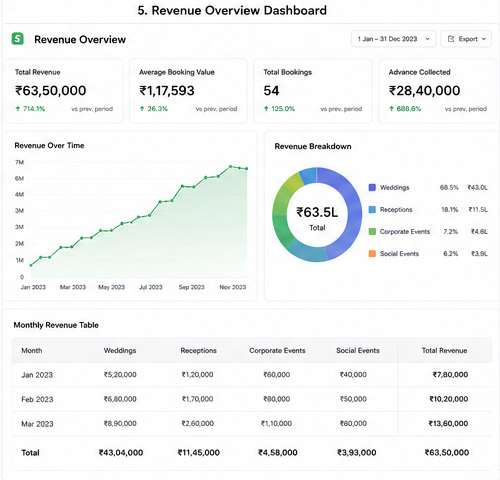Click the ₹40,000 Social Events cell
Viewport: 500px width, 480px height.
(353, 375)
